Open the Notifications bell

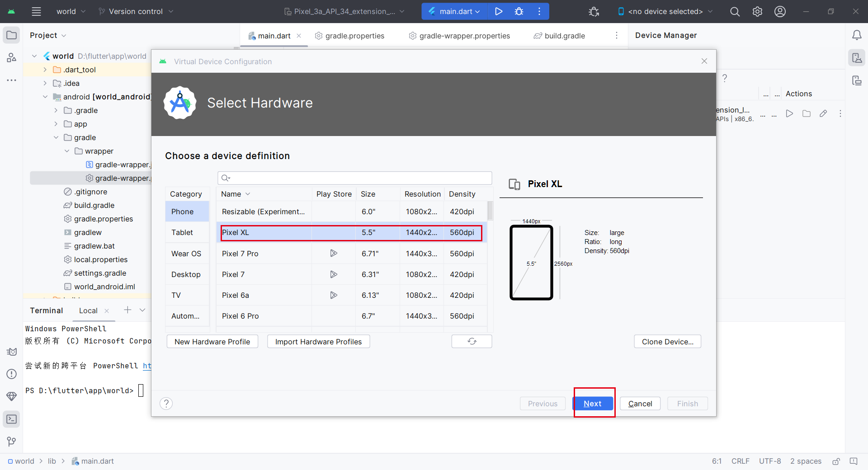(857, 35)
